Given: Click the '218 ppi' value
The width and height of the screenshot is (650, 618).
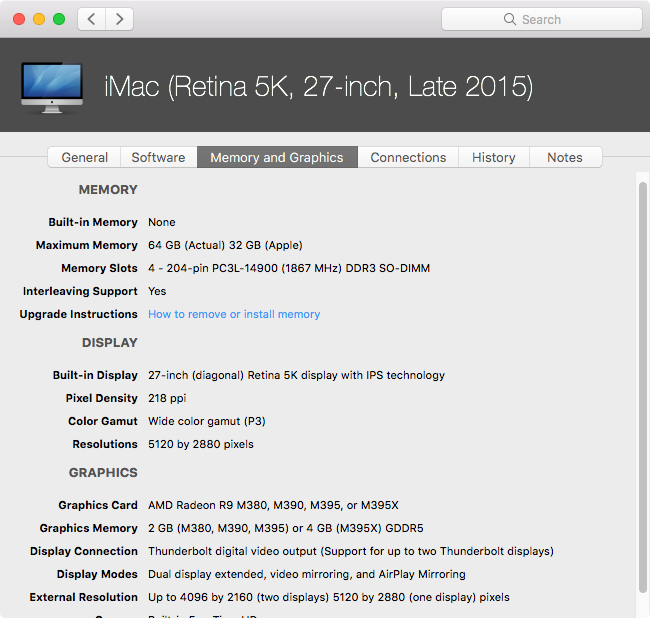Looking at the screenshot, I should coord(167,398).
